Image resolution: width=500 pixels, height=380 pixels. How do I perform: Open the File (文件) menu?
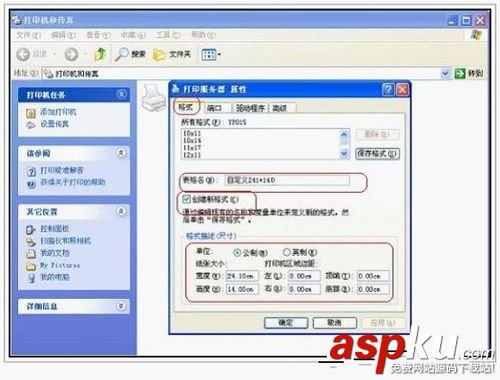(28, 35)
